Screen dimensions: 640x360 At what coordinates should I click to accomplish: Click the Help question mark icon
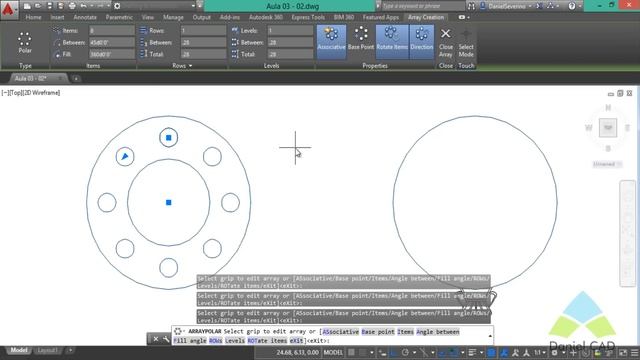[571, 6]
